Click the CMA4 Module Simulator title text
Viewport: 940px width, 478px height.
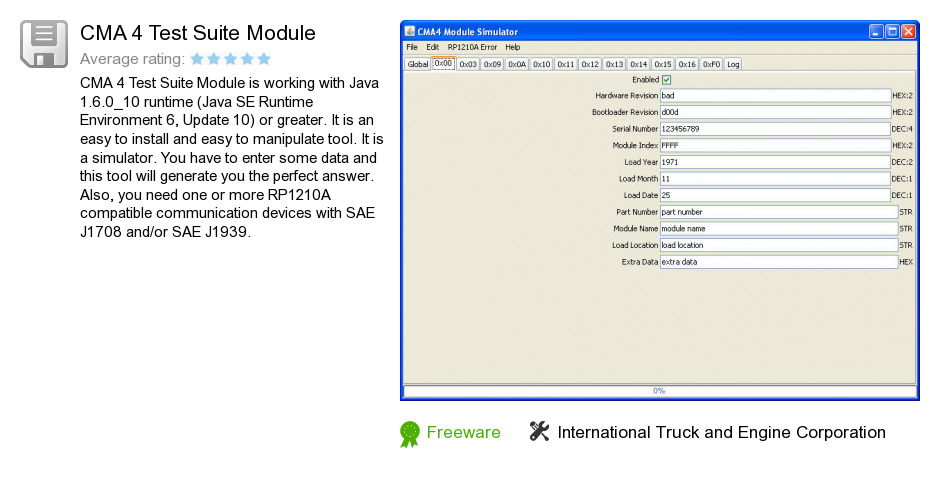pos(468,32)
